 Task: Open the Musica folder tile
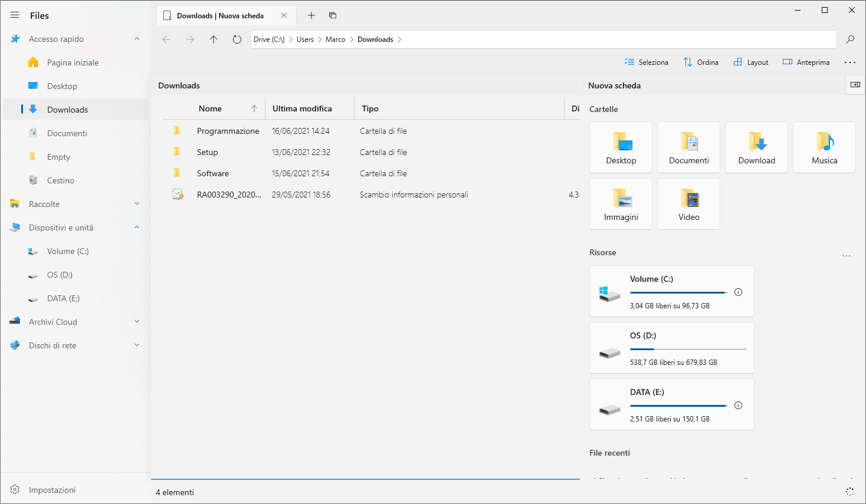coord(824,147)
